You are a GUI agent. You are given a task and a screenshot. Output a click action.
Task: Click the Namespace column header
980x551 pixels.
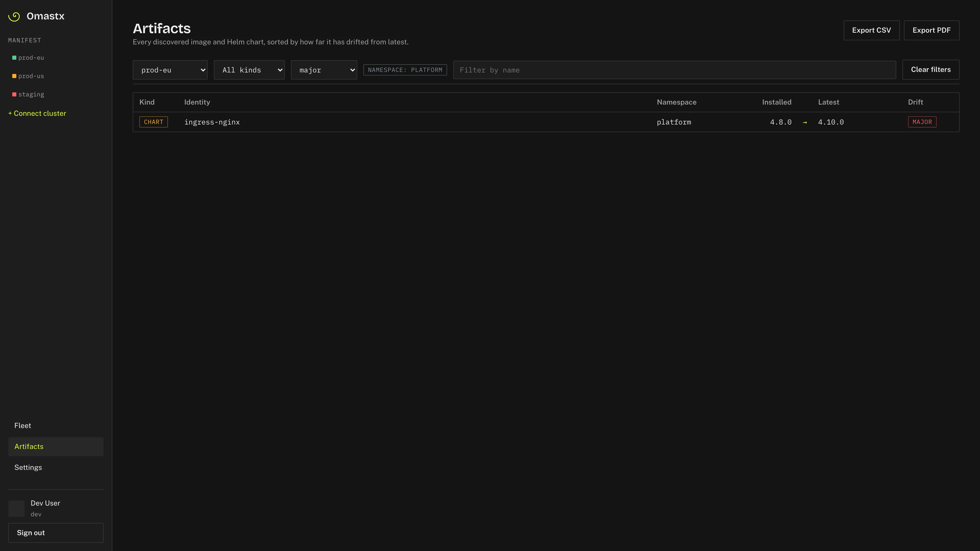coord(676,102)
